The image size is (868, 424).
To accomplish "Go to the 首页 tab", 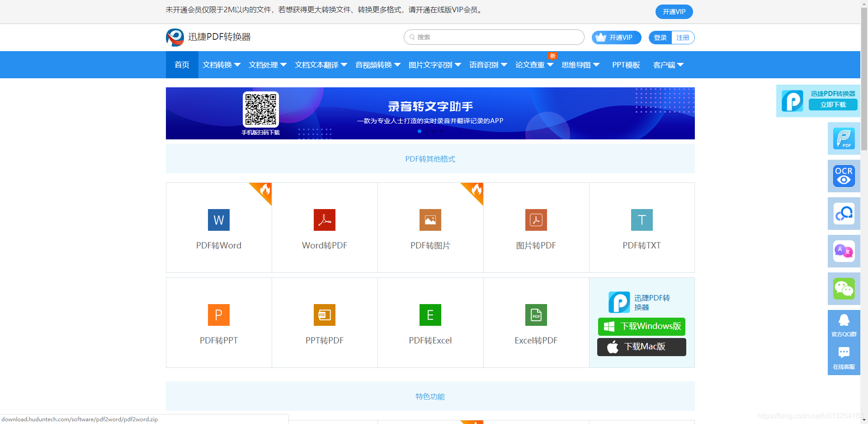I will [182, 65].
